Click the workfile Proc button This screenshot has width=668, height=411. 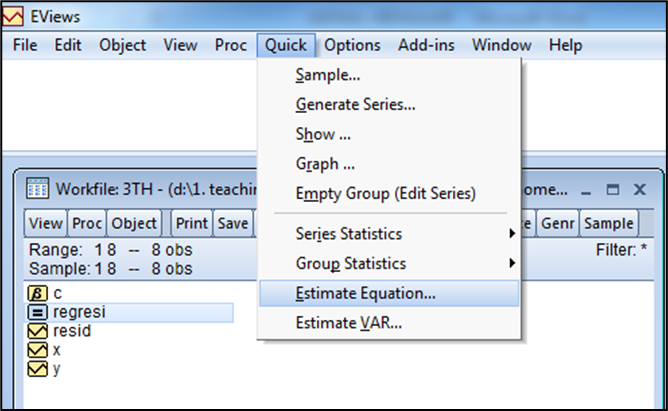tap(87, 223)
